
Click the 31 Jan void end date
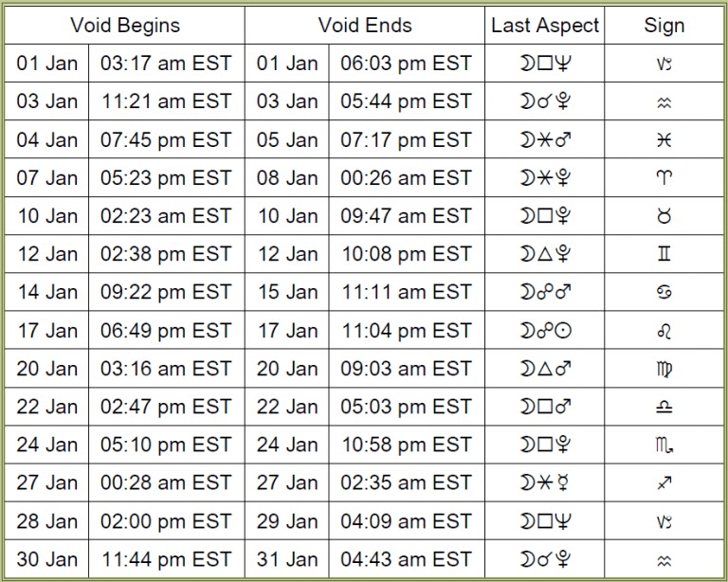coord(287,559)
